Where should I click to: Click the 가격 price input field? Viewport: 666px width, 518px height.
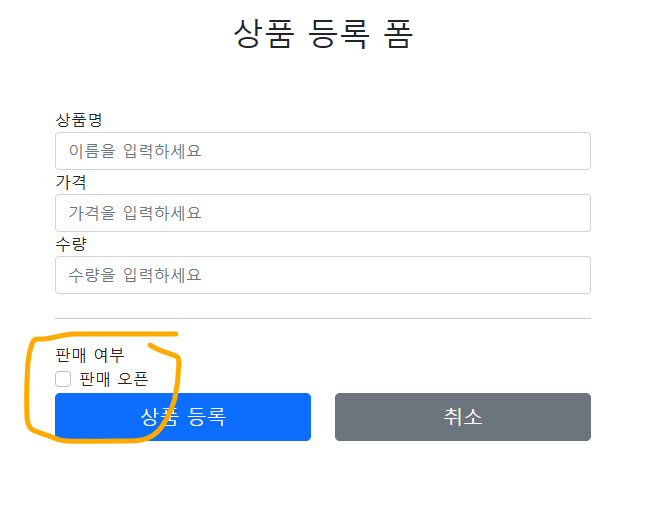(x=323, y=213)
